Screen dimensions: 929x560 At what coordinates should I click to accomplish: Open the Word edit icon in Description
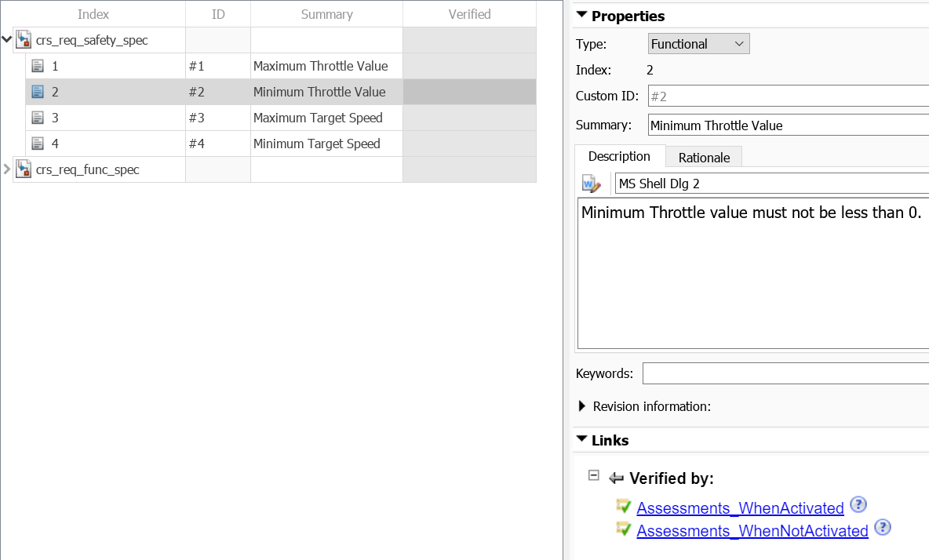(x=590, y=184)
